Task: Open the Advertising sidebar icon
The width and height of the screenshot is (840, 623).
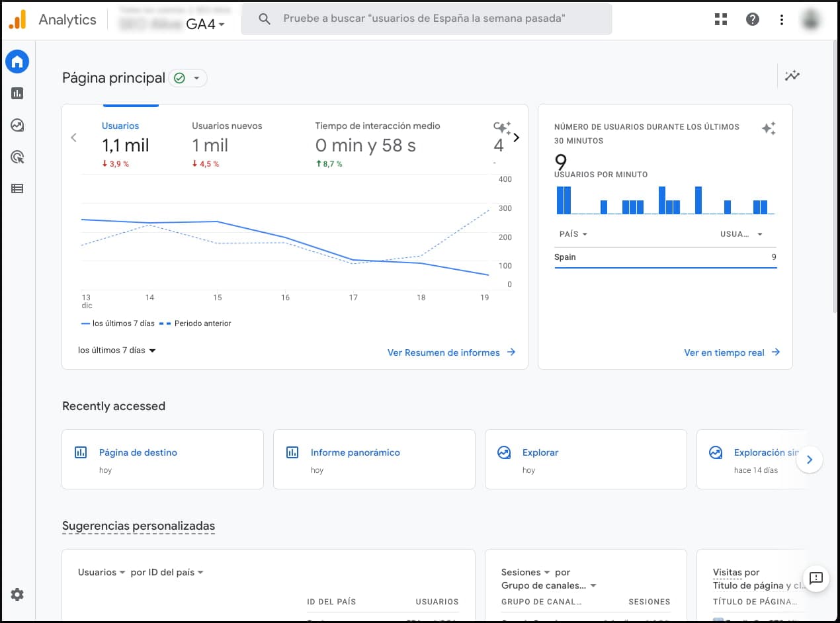Action: tap(17, 157)
